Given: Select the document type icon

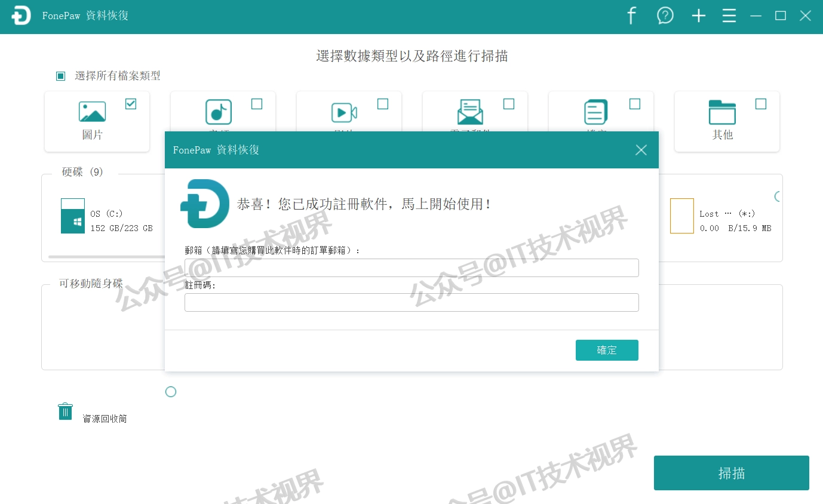Looking at the screenshot, I should pos(596,112).
